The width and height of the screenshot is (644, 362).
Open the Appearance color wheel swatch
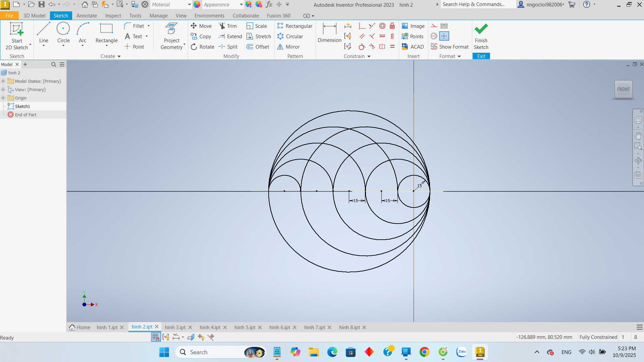[x=197, y=4]
